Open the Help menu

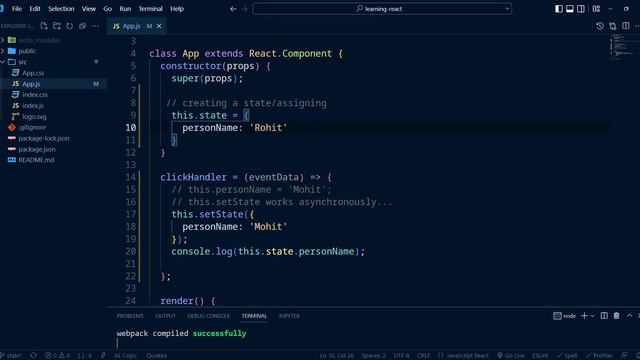click(x=177, y=9)
